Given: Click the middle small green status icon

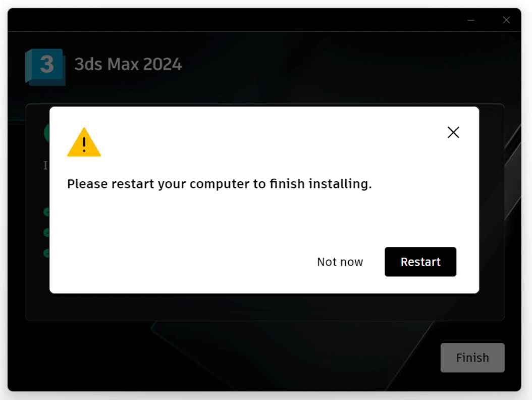Looking at the screenshot, I should 46,232.
